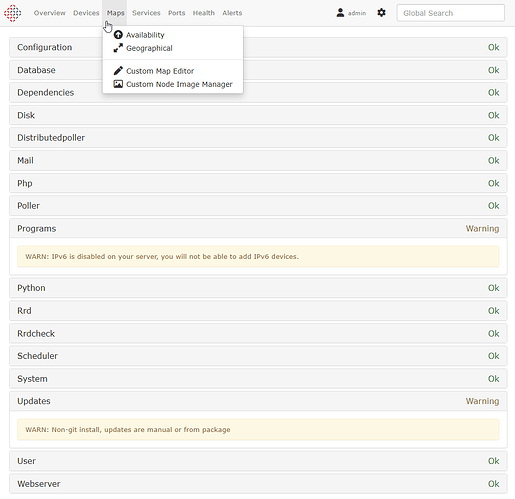Open the Alerts dropdown menu
The width and height of the screenshot is (515, 499).
pos(232,13)
